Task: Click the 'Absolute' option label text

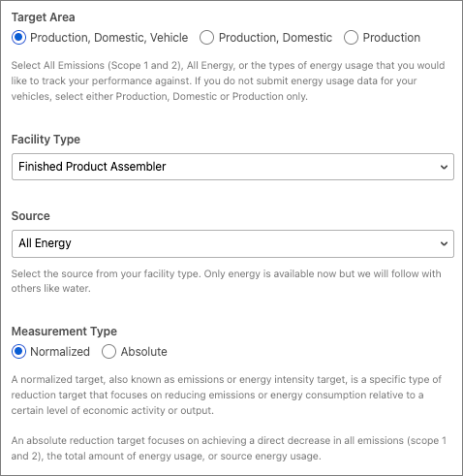Action: [x=144, y=352]
